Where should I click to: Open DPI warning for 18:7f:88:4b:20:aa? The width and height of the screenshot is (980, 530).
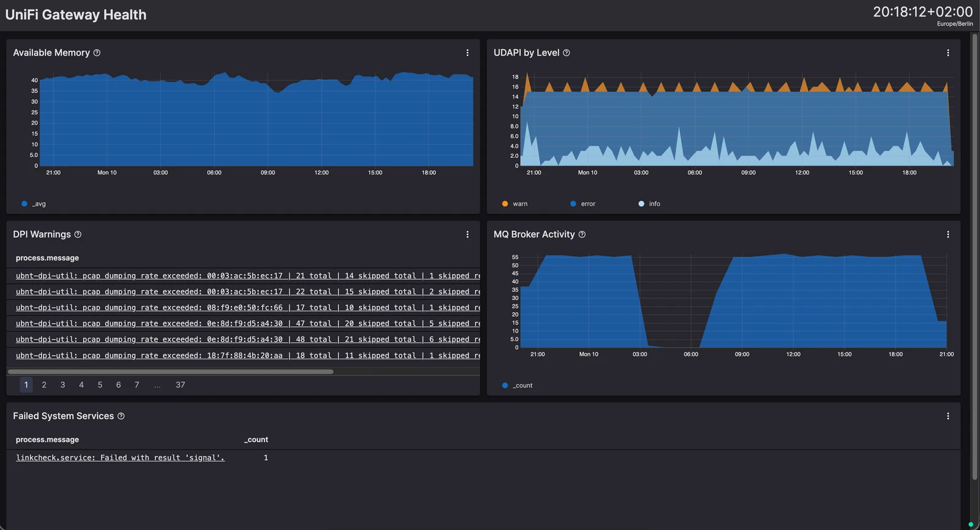[248, 356]
